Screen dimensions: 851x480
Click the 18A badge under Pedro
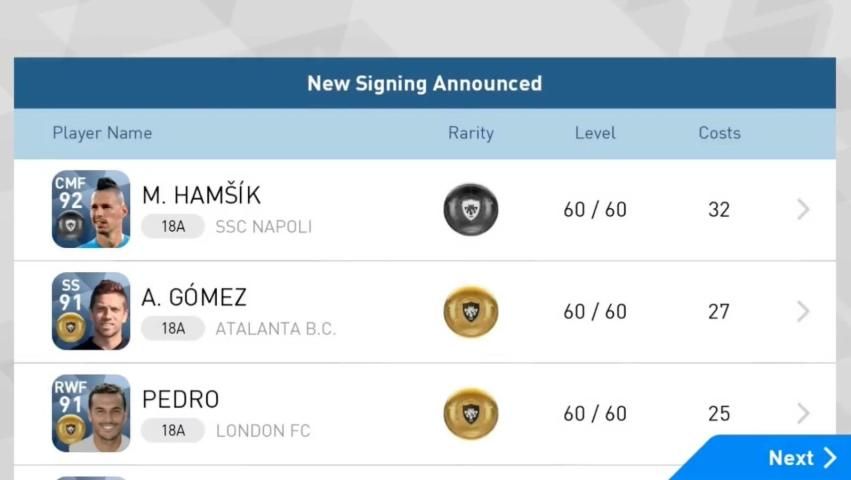pos(173,431)
